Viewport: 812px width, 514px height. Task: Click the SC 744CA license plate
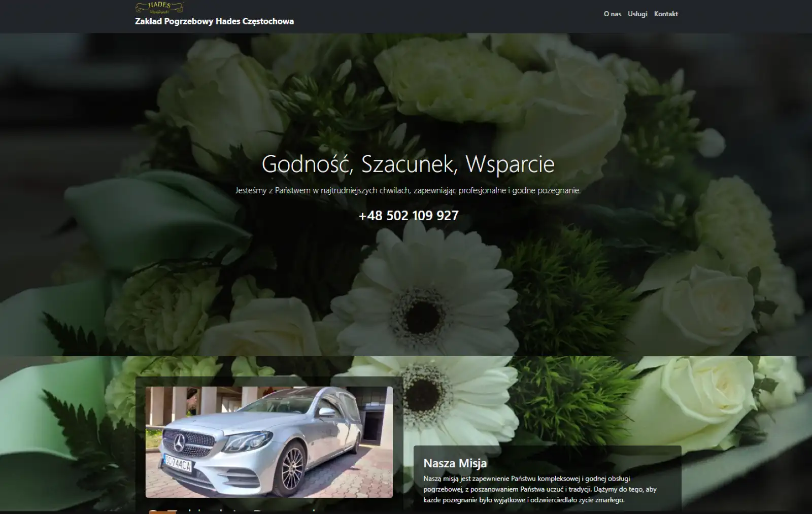178,463
